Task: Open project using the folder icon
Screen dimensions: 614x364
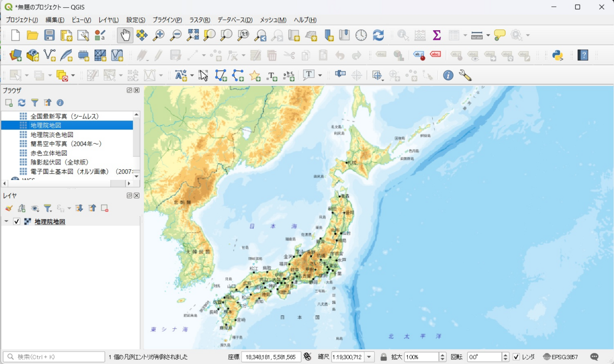Action: pos(33,35)
